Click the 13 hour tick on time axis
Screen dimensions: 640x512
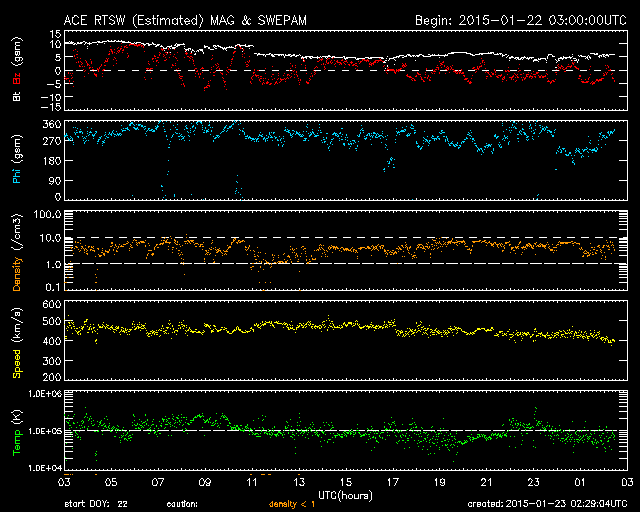[298, 482]
